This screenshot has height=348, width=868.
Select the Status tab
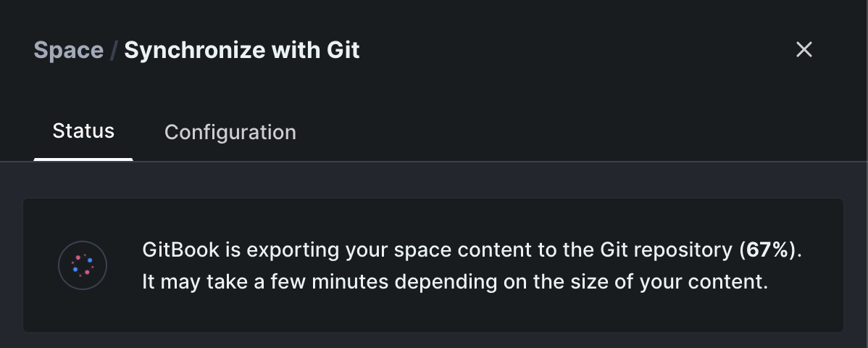point(83,131)
